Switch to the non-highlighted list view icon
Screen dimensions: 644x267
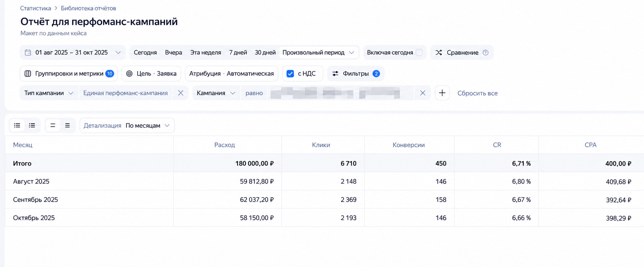pyautogui.click(x=32, y=125)
